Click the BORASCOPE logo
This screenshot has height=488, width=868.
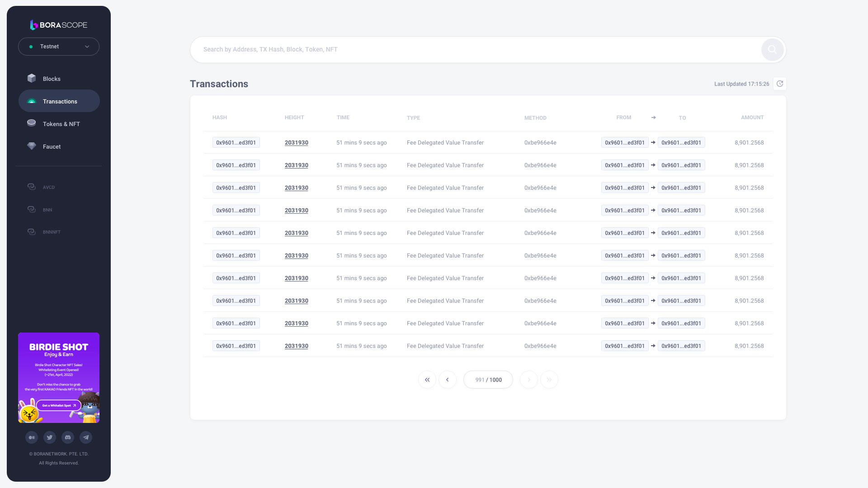point(59,25)
